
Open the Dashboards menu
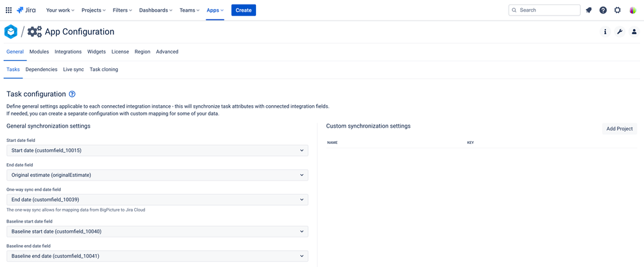155,10
